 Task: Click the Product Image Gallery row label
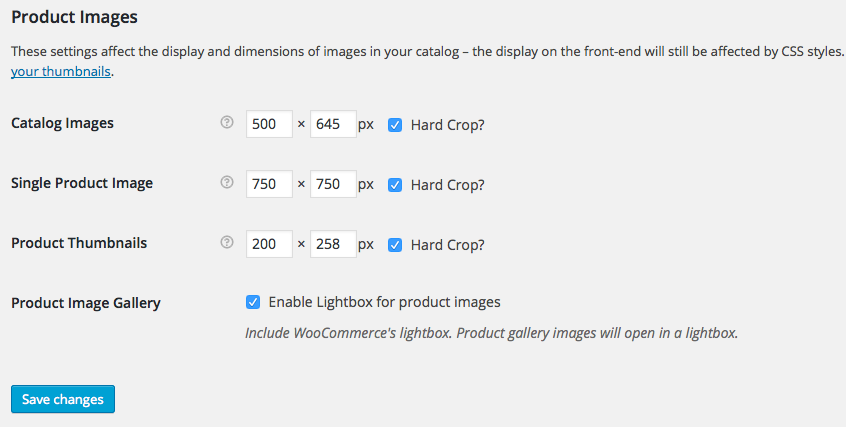[86, 302]
